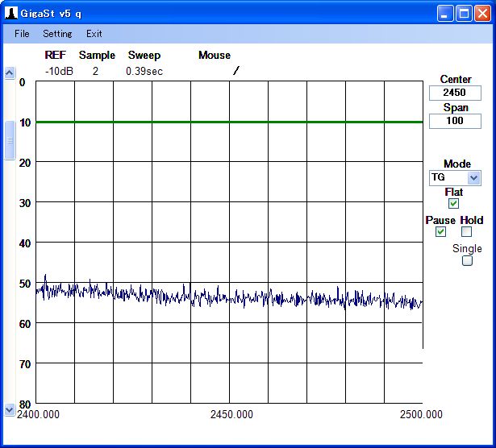
Task: Close the GigaSt v5 window
Action: click(481, 13)
